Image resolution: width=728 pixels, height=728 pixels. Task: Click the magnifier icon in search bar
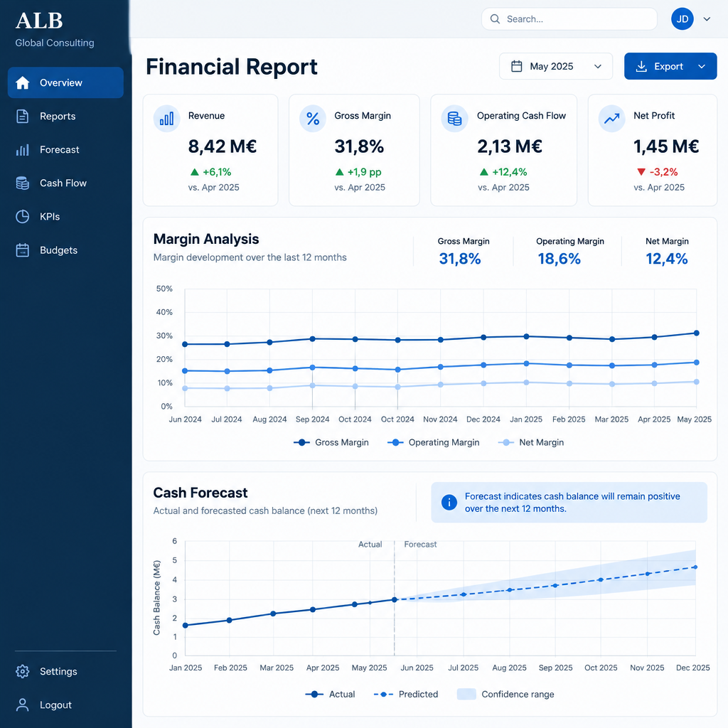pyautogui.click(x=495, y=19)
